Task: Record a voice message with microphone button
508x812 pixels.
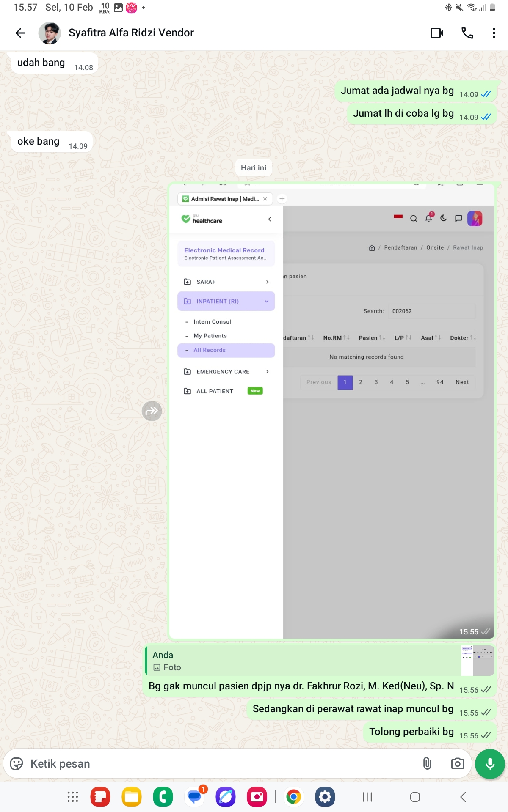Action: (490, 763)
